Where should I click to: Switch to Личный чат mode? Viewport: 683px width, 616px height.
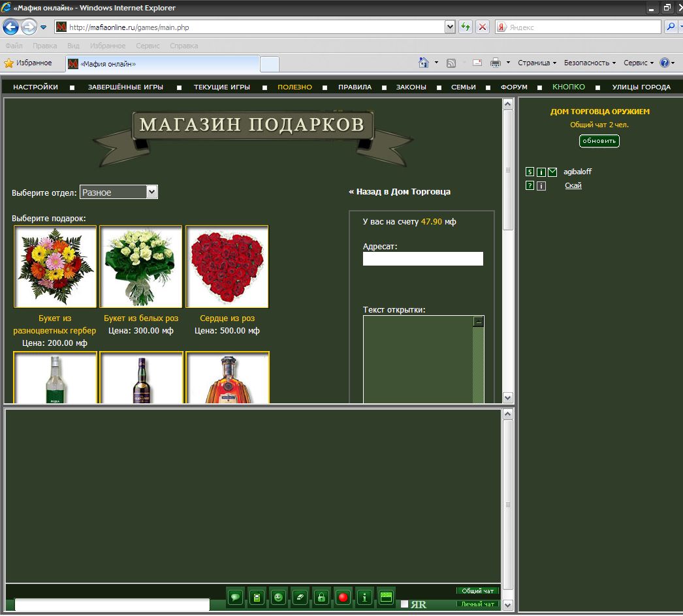click(x=477, y=604)
